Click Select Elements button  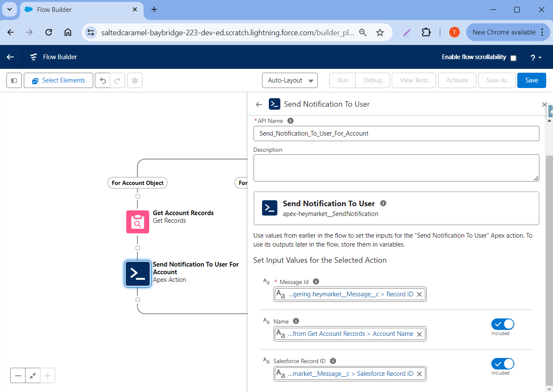[58, 80]
